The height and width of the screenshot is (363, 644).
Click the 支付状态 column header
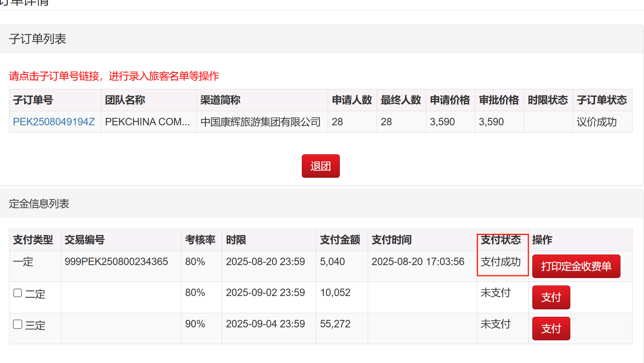coord(501,240)
